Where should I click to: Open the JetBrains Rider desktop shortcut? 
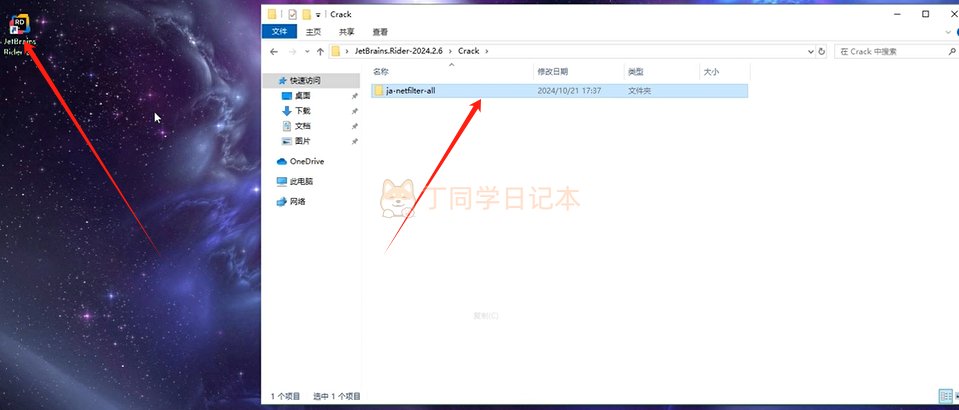coord(20,34)
